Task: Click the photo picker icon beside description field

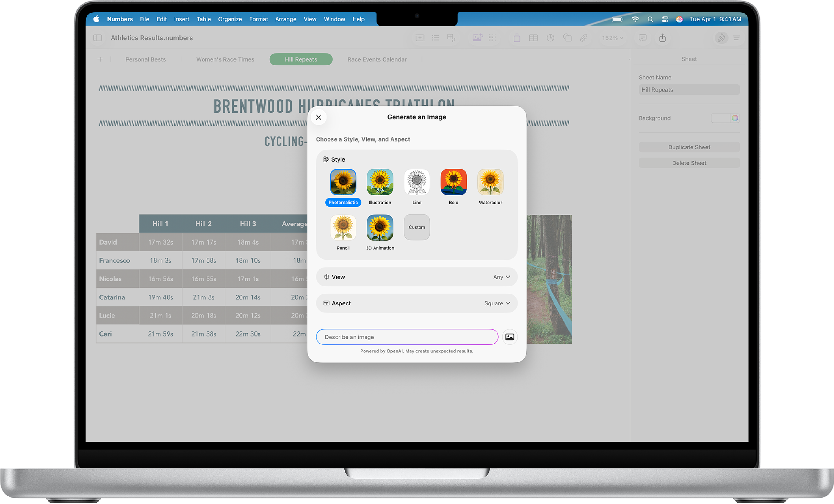Action: (x=509, y=337)
